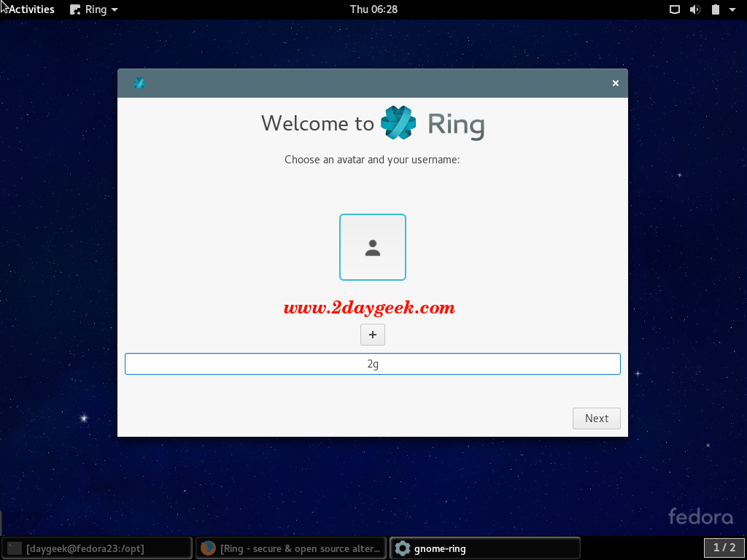The image size is (747, 560).
Task: Select the avatar placeholder picture box
Action: 373,247
